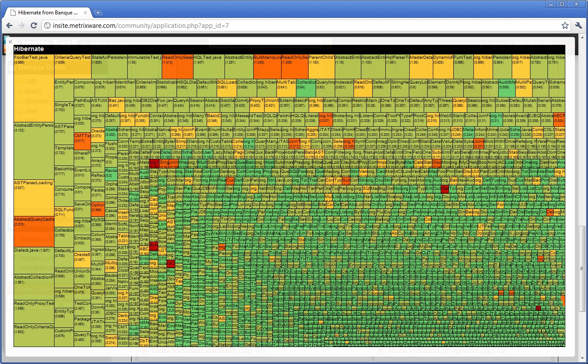Select the Template (0.732) cell

click(64, 155)
